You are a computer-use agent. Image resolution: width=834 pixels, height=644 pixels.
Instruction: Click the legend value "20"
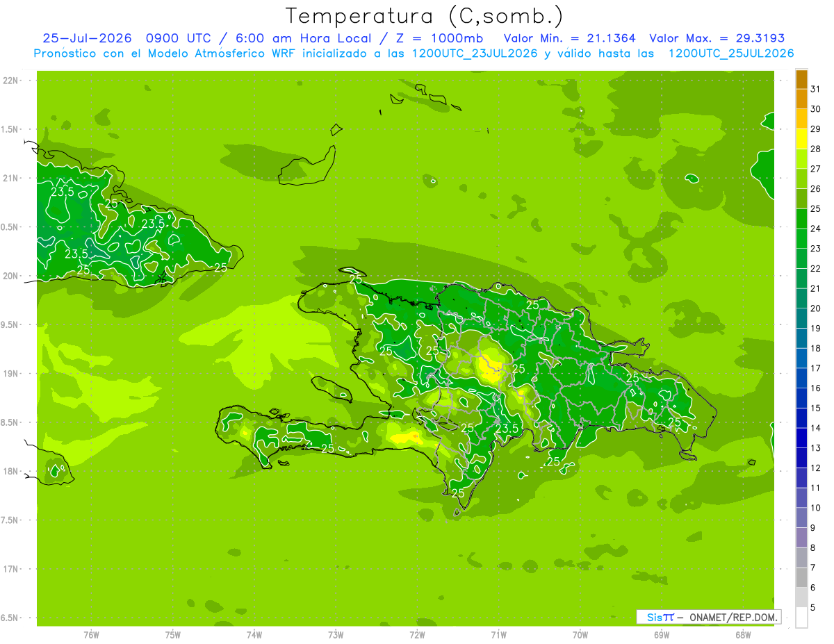pyautogui.click(x=815, y=308)
